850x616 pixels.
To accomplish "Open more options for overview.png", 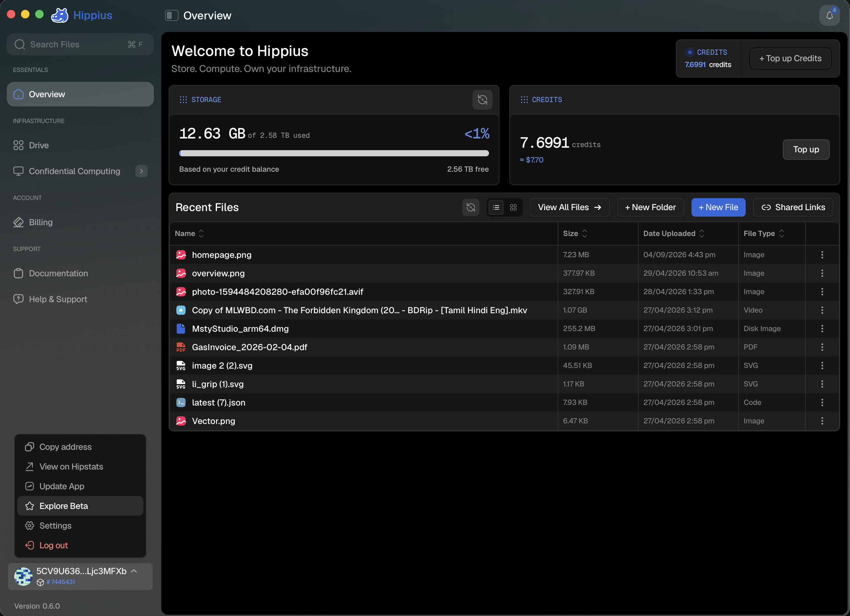I will (x=822, y=273).
